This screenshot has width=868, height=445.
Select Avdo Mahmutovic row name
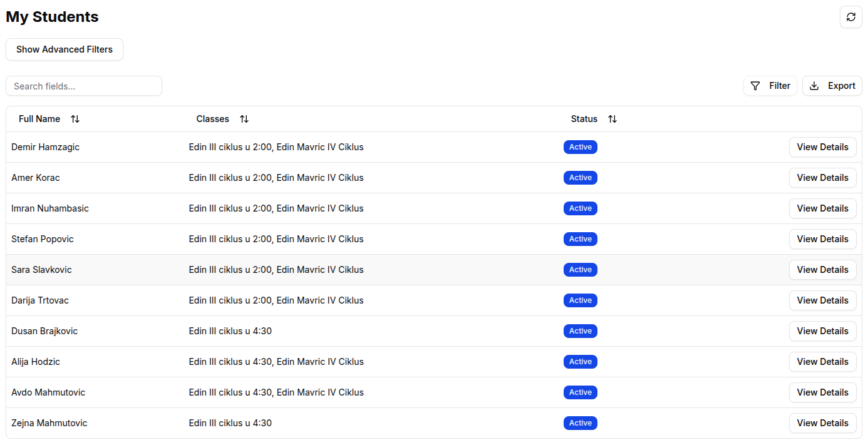[48, 392]
